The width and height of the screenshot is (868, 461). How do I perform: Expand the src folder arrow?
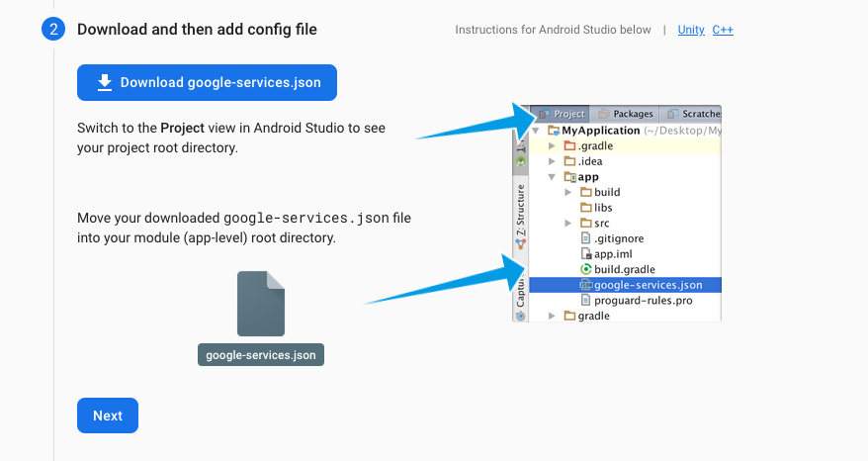point(568,224)
